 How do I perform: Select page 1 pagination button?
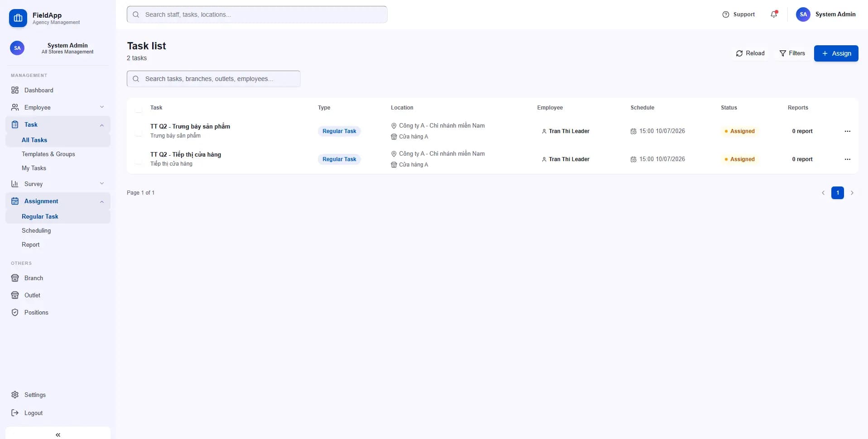click(x=838, y=193)
